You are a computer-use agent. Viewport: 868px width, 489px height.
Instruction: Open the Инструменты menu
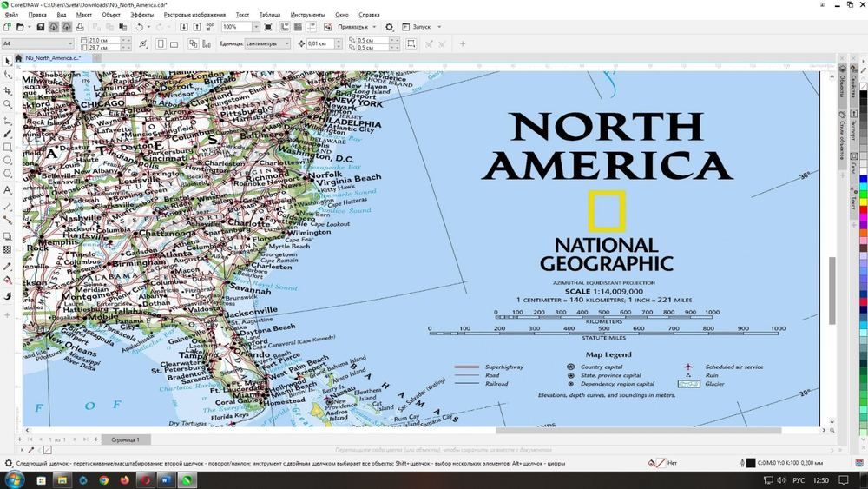point(308,15)
